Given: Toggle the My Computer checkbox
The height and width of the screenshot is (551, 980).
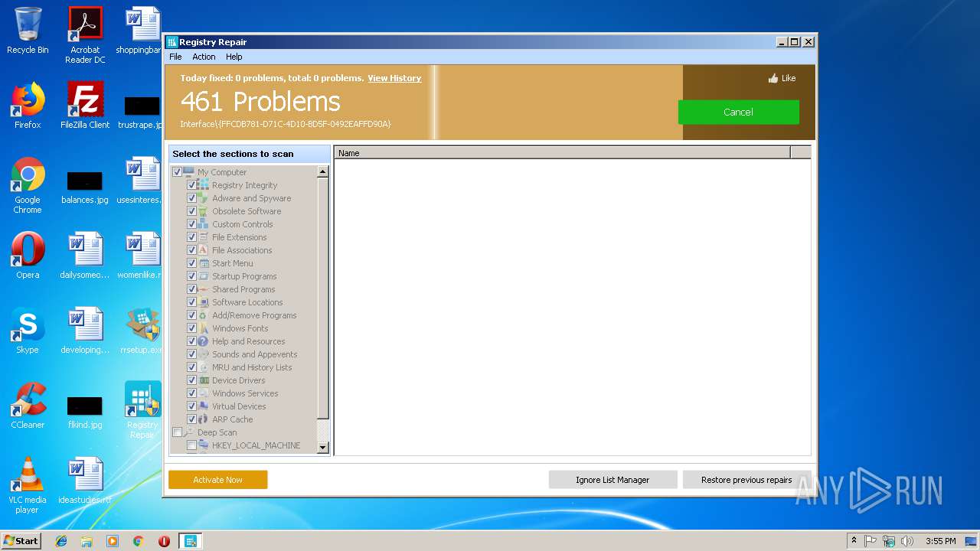Looking at the screenshot, I should pos(178,172).
